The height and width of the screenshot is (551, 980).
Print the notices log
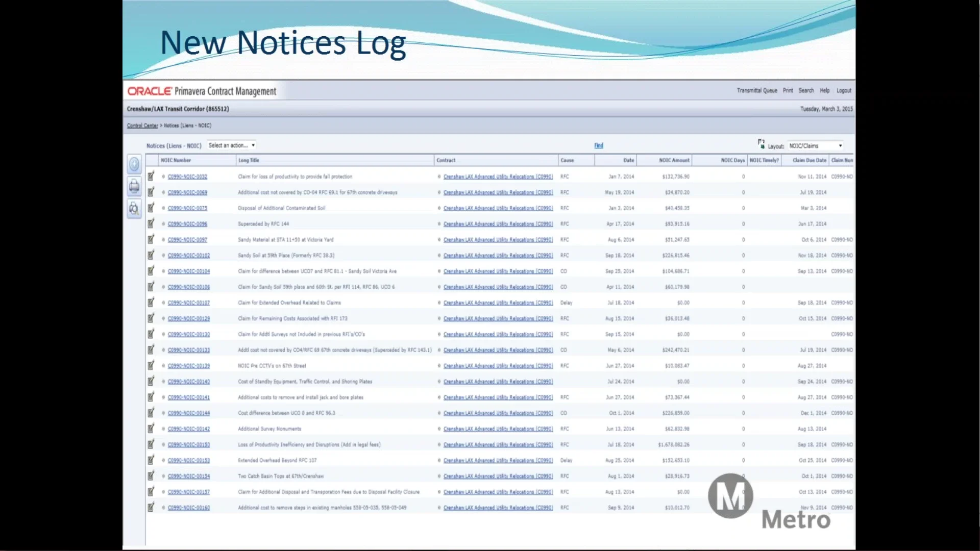coord(134,186)
